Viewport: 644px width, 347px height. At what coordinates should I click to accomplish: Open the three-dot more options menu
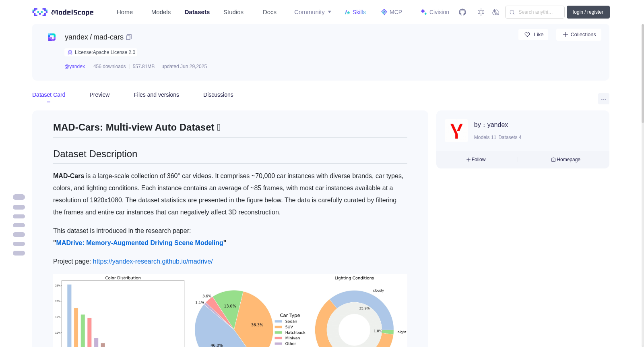tap(604, 99)
